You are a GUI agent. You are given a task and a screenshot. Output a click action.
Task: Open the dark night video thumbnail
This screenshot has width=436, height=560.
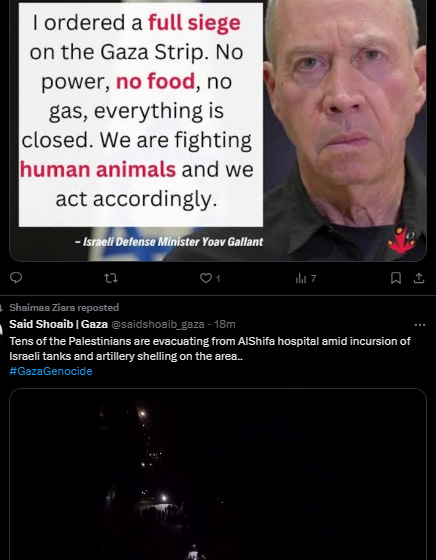point(218,474)
